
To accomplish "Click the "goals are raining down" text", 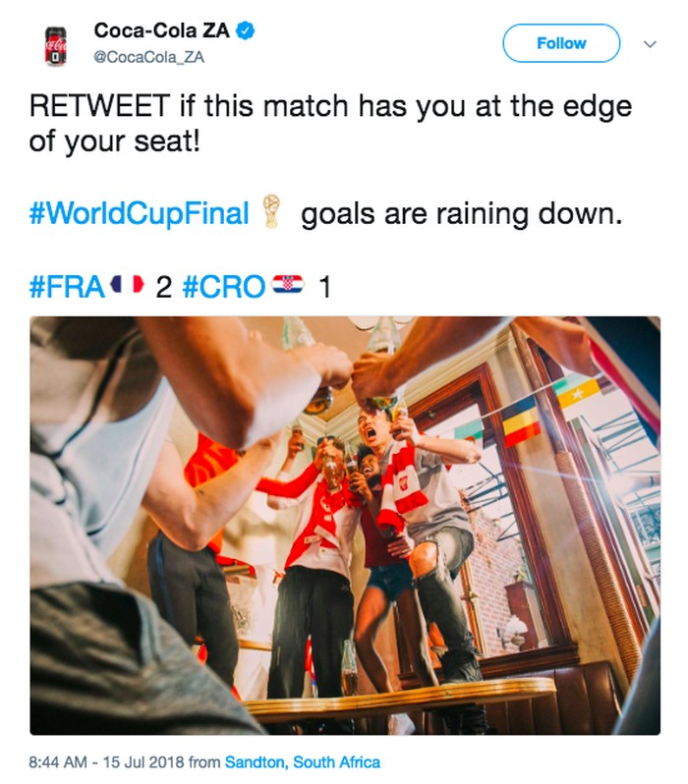I will coord(461,214).
